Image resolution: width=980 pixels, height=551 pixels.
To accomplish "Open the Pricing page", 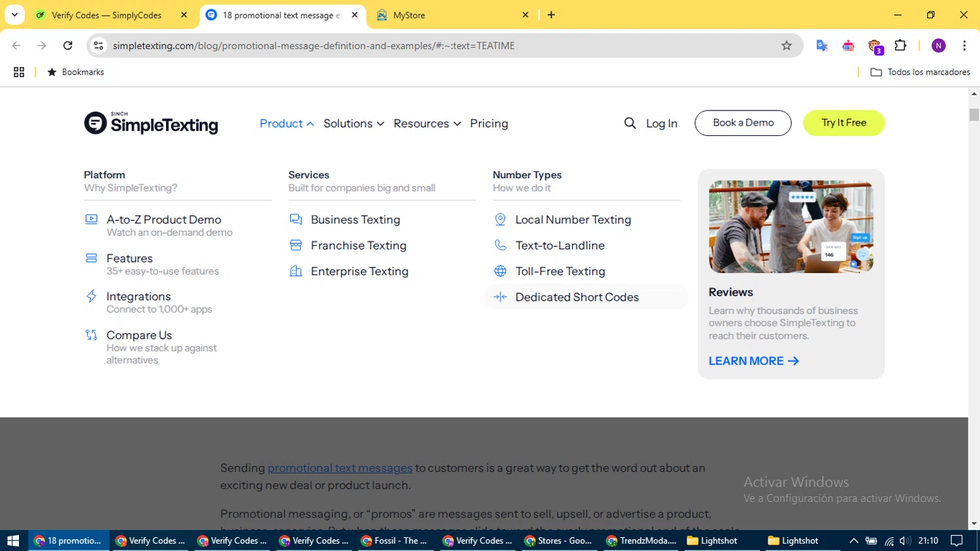I will click(x=489, y=124).
